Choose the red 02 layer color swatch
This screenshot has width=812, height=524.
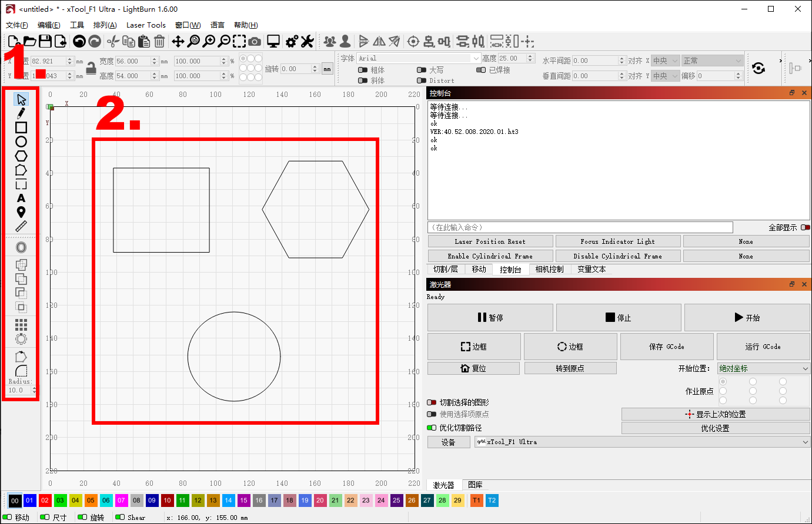click(x=45, y=501)
